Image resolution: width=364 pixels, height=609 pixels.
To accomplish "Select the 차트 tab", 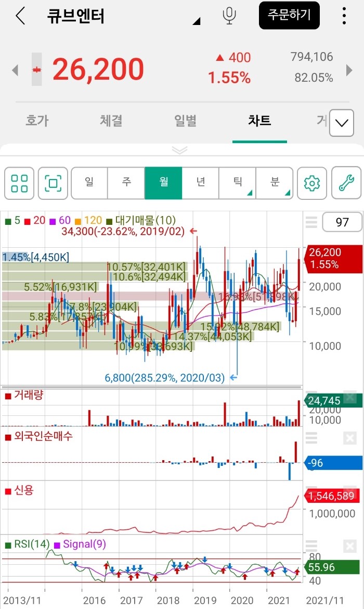I will [259, 120].
